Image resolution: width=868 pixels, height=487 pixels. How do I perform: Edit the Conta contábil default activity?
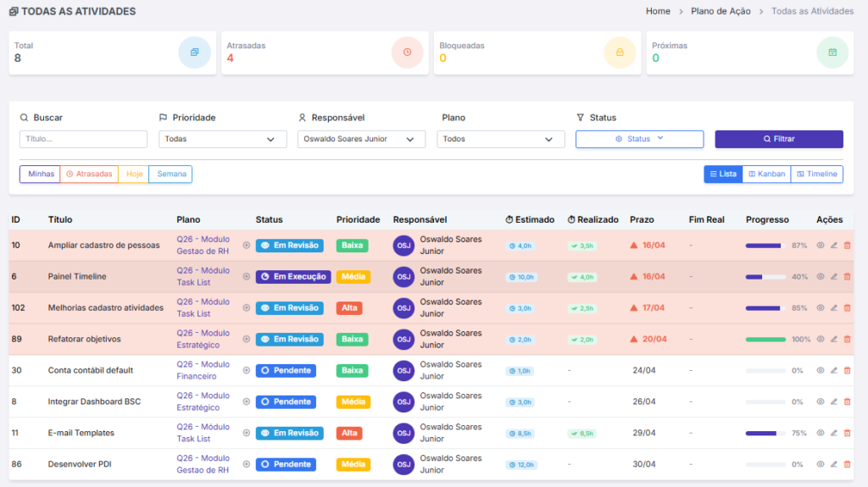coord(834,370)
